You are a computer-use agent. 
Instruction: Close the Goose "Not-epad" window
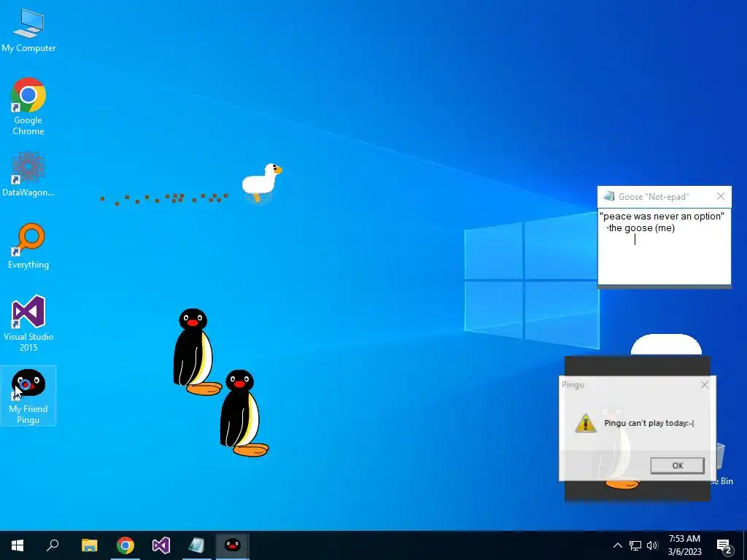tap(720, 196)
